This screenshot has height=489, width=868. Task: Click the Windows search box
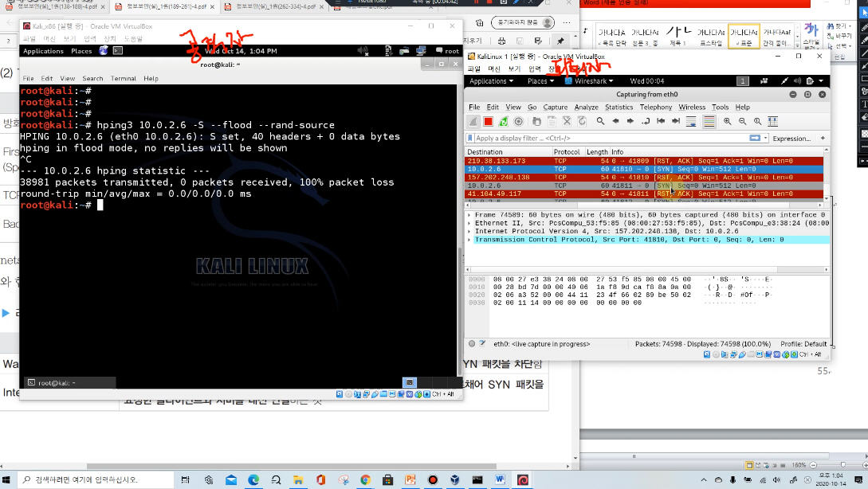click(x=96, y=479)
